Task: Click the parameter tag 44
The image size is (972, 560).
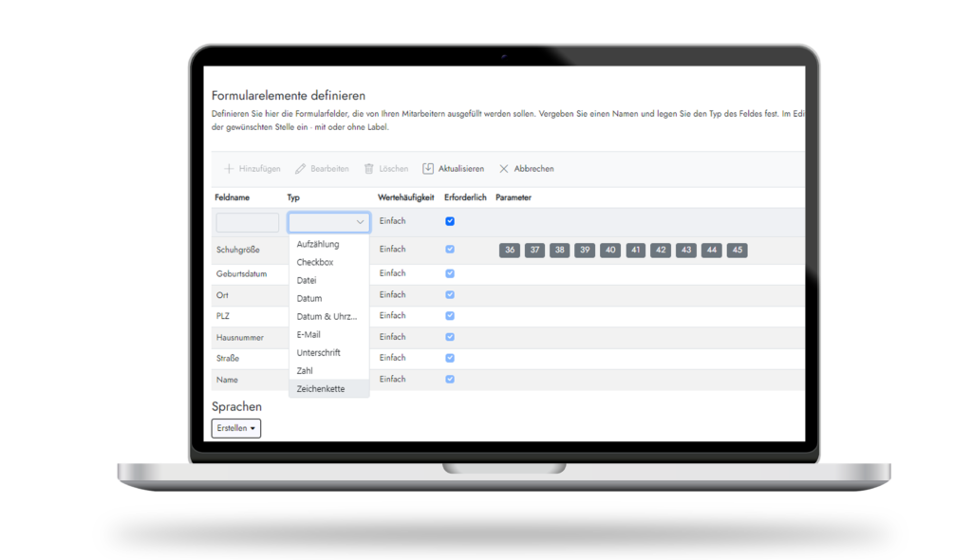Action: (712, 250)
